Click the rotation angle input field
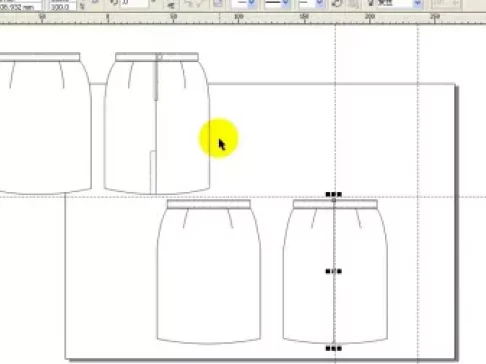Screen dimensions: 486x364 point(134,3)
